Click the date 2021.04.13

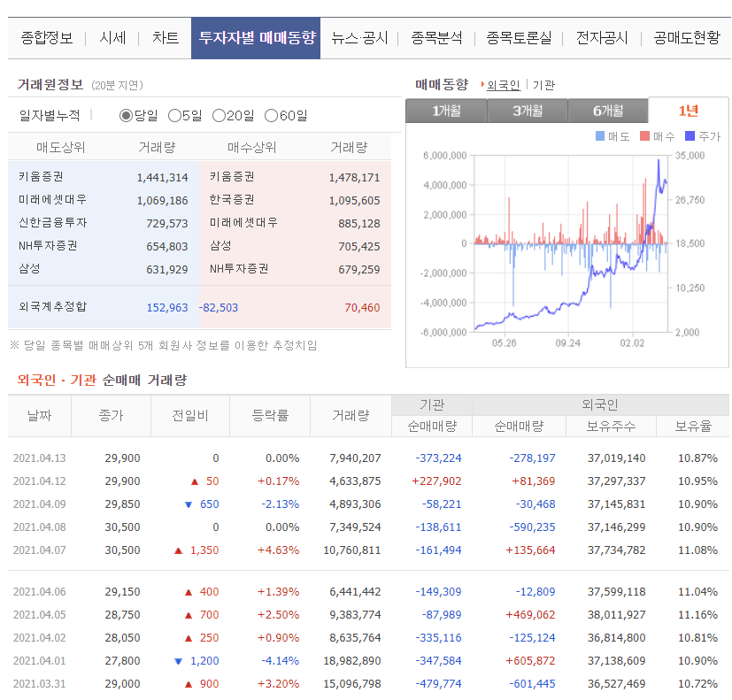[39, 458]
